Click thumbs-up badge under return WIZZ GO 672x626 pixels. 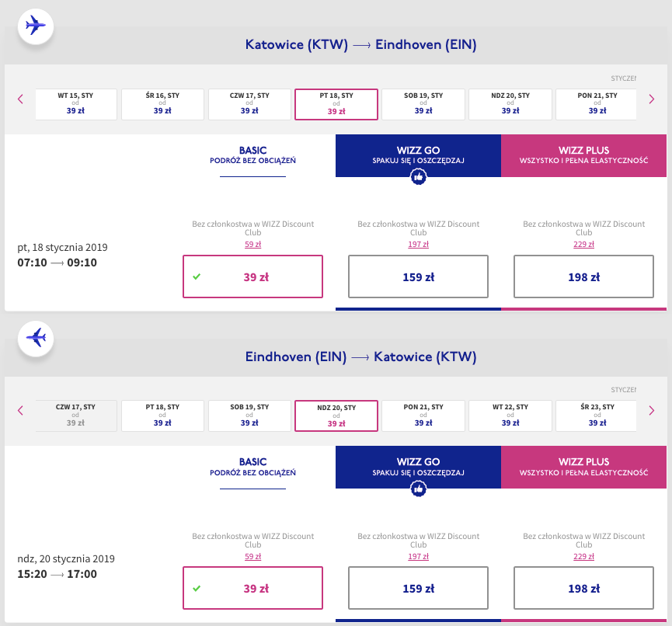coord(418,489)
